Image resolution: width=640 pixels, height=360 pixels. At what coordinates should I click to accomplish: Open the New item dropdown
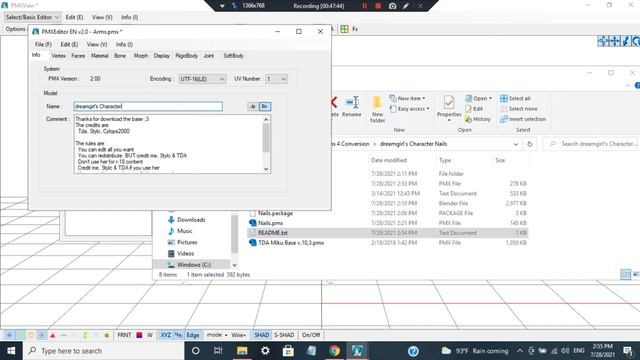(x=407, y=98)
